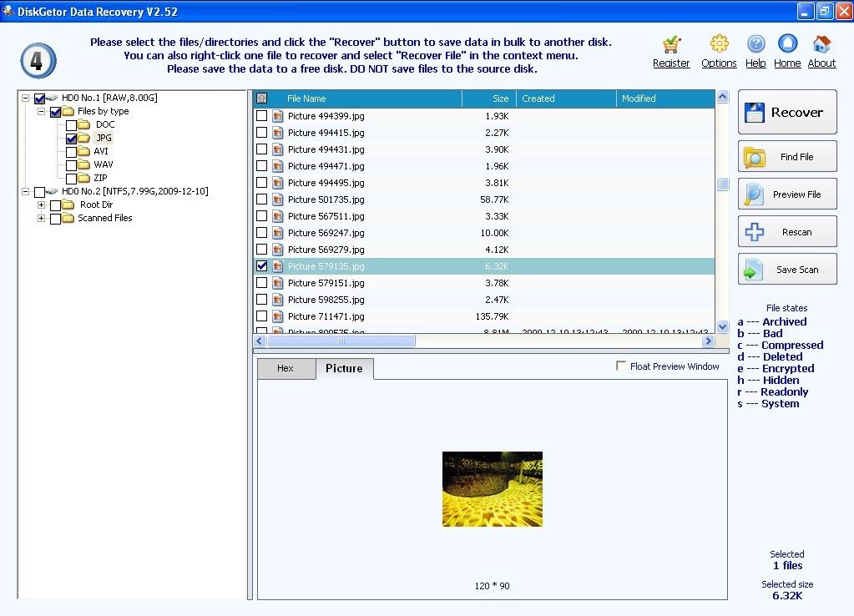Click the magnifier icon on Preview File
Screen dimensions: 854x616
[754, 195]
